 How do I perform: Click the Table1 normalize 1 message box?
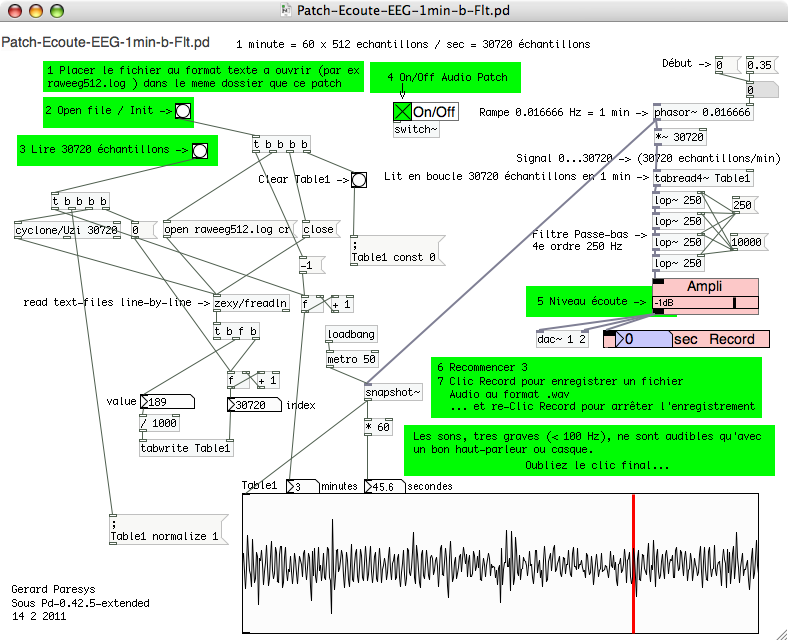(x=168, y=529)
